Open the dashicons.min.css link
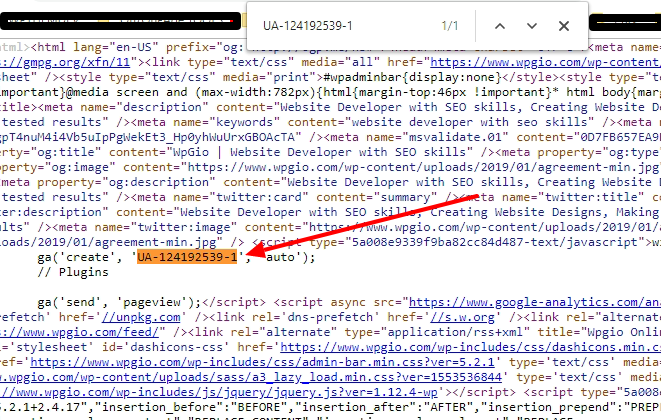The width and height of the screenshot is (661, 420). (x=470, y=347)
